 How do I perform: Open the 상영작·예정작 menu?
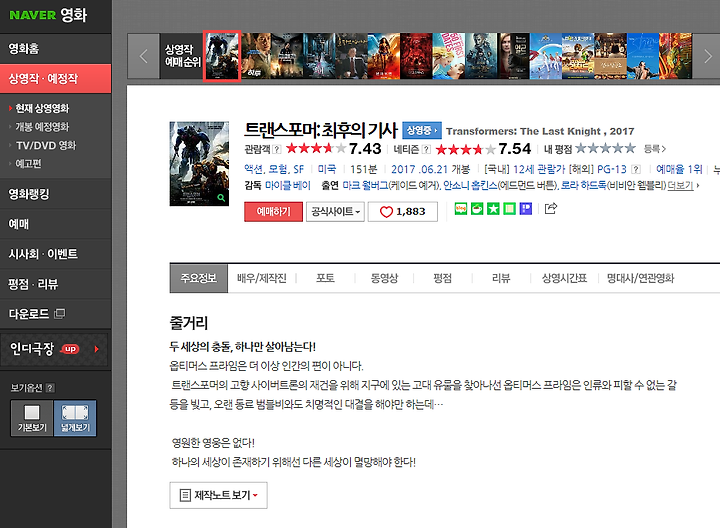(x=56, y=79)
